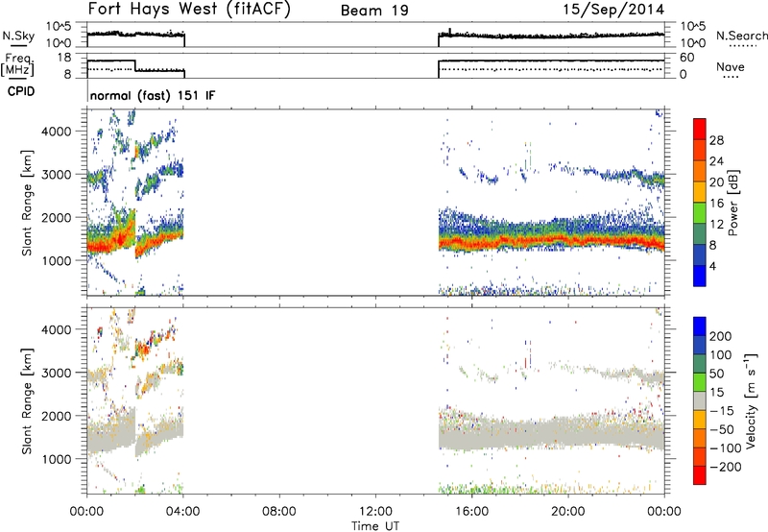This screenshot has width=768, height=532.
Task: Click power scale value '16'
Action: 716,204
